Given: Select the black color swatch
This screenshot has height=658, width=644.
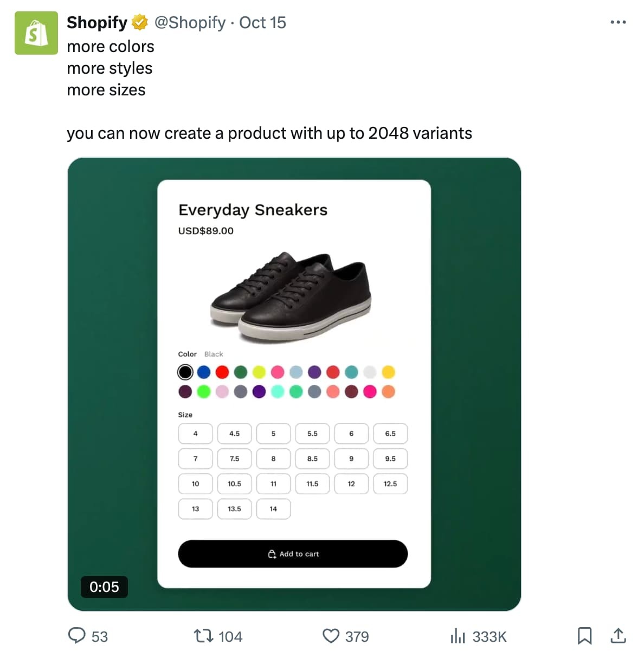Looking at the screenshot, I should point(185,372).
